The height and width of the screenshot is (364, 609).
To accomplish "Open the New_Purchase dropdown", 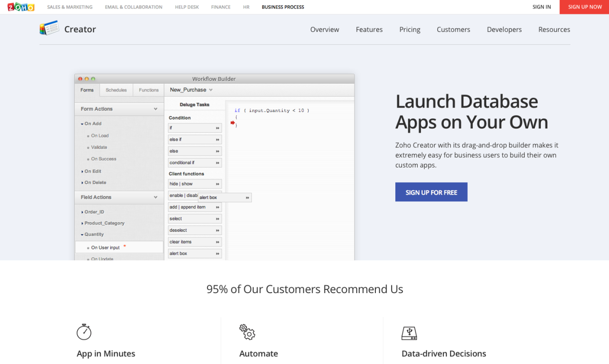I will pos(191,90).
